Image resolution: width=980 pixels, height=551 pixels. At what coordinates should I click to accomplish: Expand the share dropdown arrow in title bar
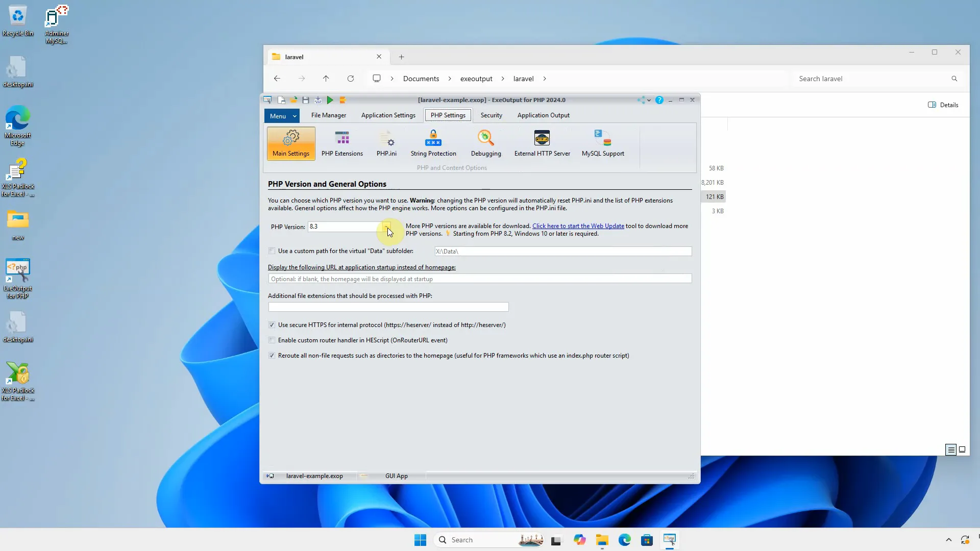click(649, 100)
